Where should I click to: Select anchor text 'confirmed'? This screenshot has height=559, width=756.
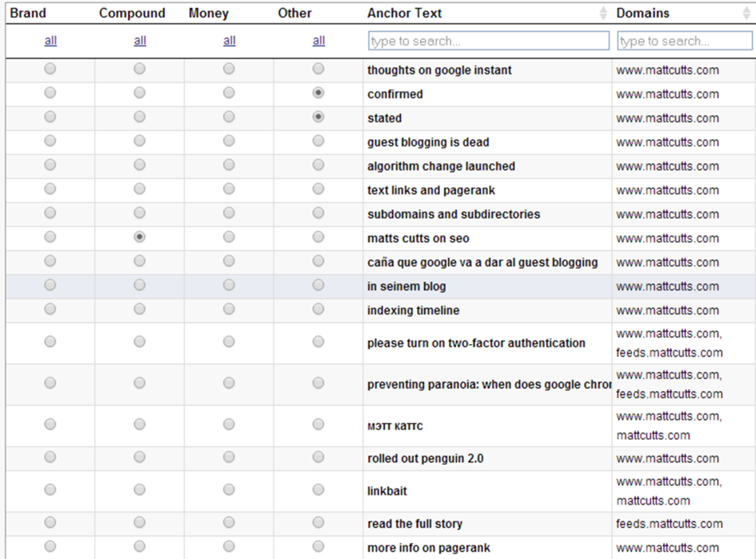point(395,94)
